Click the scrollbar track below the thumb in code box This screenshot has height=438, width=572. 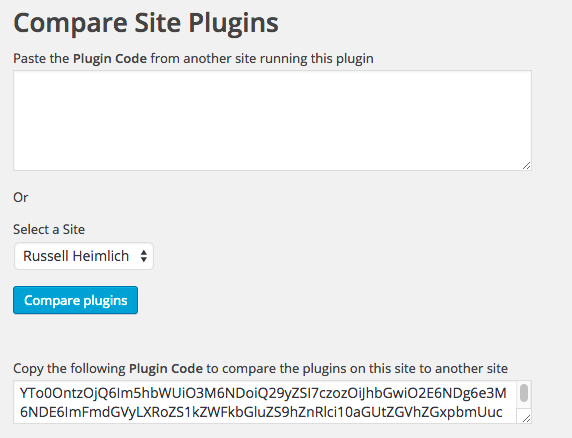pyautogui.click(x=524, y=407)
